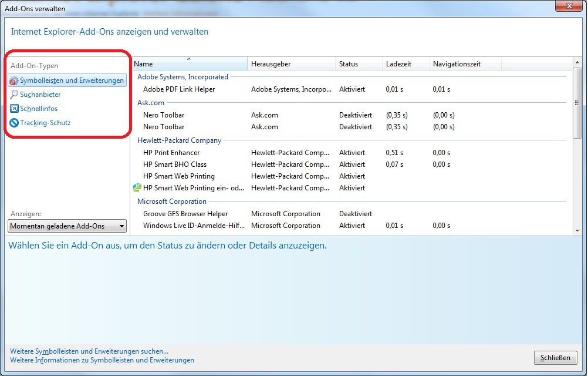Click the 0,07 s Ladezeit of HP Smart BHO Class
Viewport: 588px width, 376px height.
[x=394, y=164]
